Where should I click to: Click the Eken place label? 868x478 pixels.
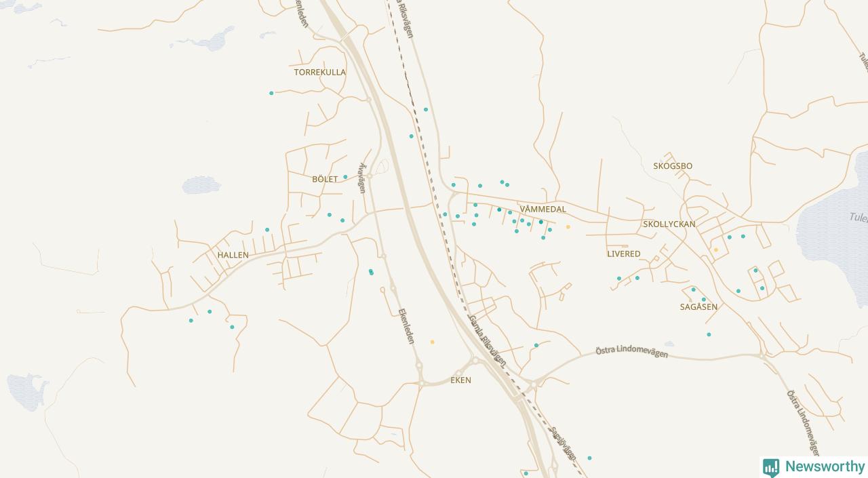(461, 380)
